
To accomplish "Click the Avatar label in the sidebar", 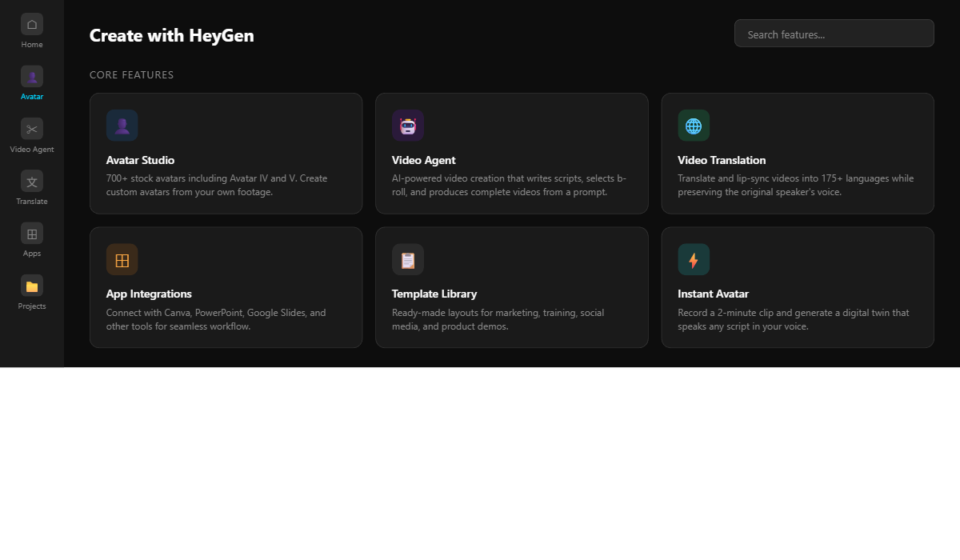I will [x=31, y=96].
